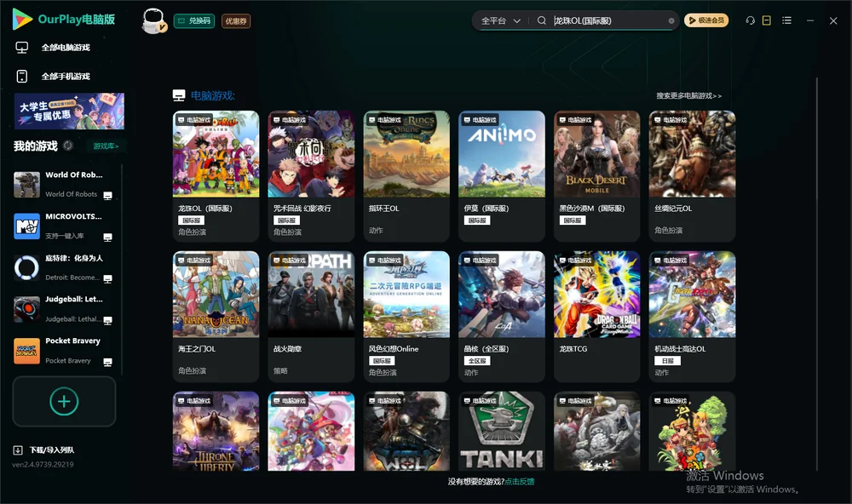Viewport: 852px width, 504px height.
Task: Click the 极速会员 VIP button
Action: tap(705, 20)
